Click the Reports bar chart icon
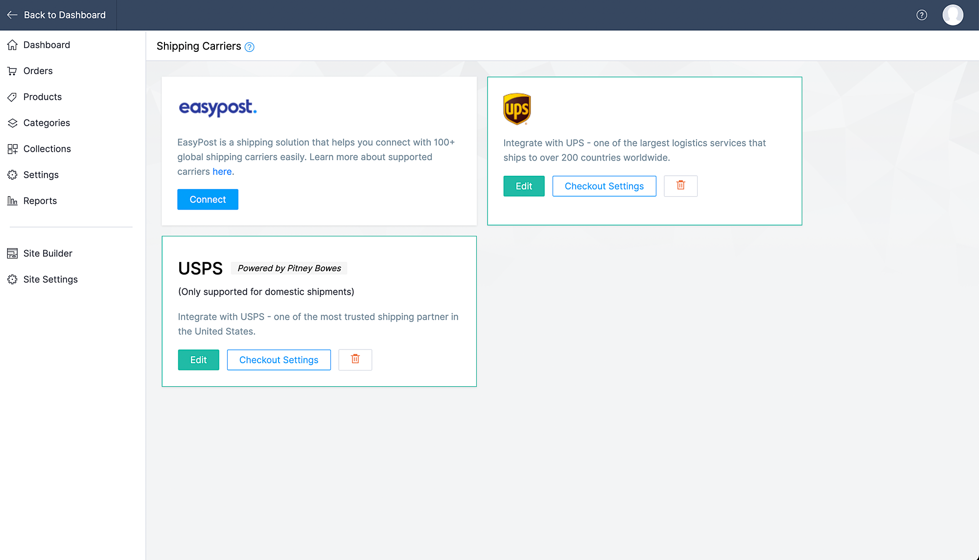Screen dimensions: 979x560 pos(13,201)
